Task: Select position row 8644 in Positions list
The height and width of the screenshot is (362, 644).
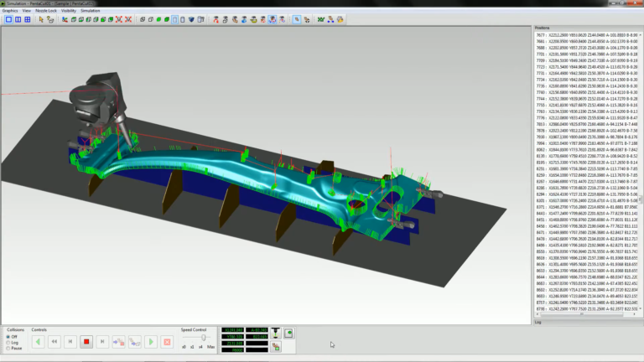Action: 586,277
